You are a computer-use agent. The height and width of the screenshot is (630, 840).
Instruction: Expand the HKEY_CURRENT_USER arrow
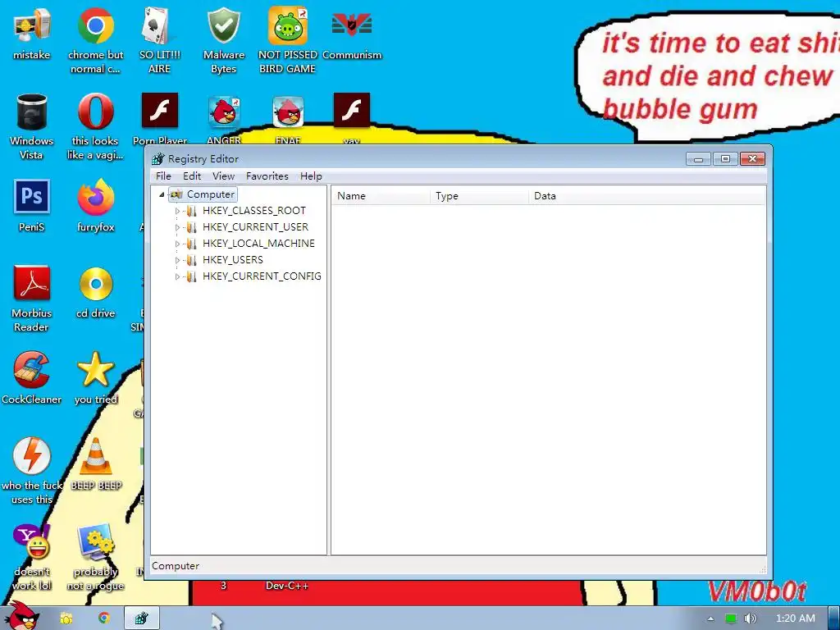pyautogui.click(x=177, y=227)
